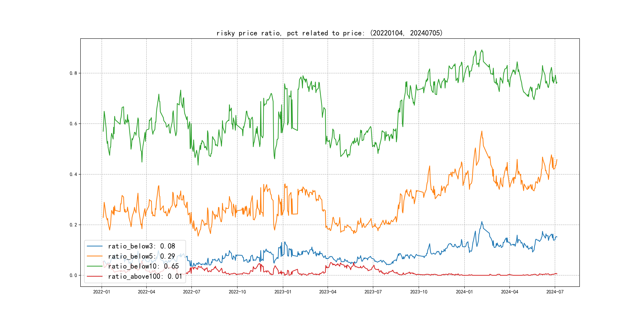644x322 pixels.
Task: Click the 0.6 y-axis tick label
Action: click(x=73, y=124)
